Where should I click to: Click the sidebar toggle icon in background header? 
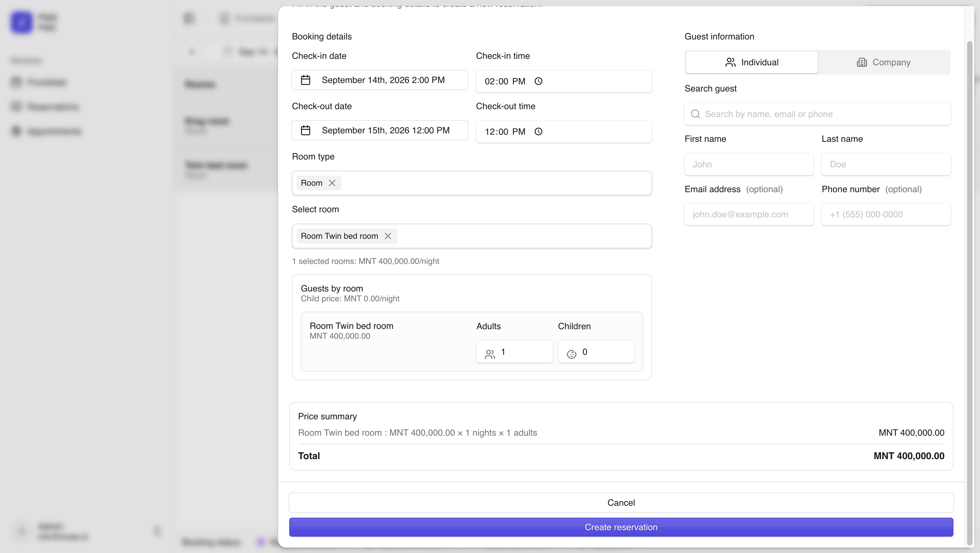(x=189, y=18)
